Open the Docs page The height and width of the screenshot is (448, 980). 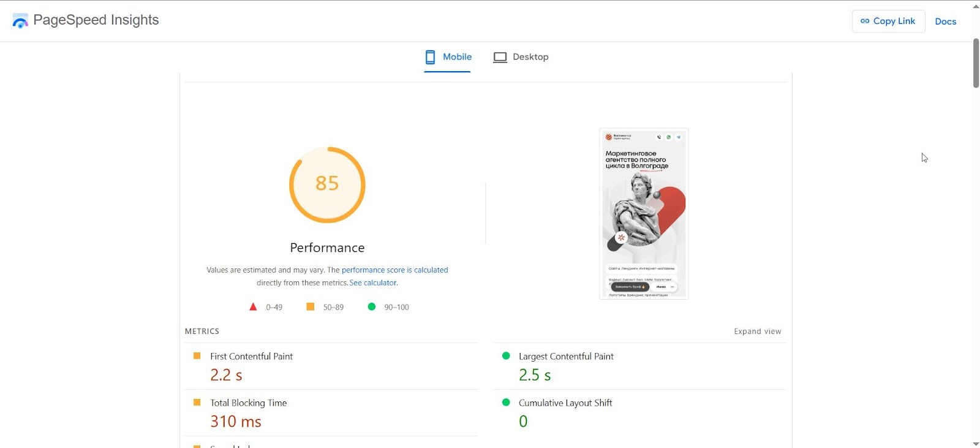click(945, 21)
